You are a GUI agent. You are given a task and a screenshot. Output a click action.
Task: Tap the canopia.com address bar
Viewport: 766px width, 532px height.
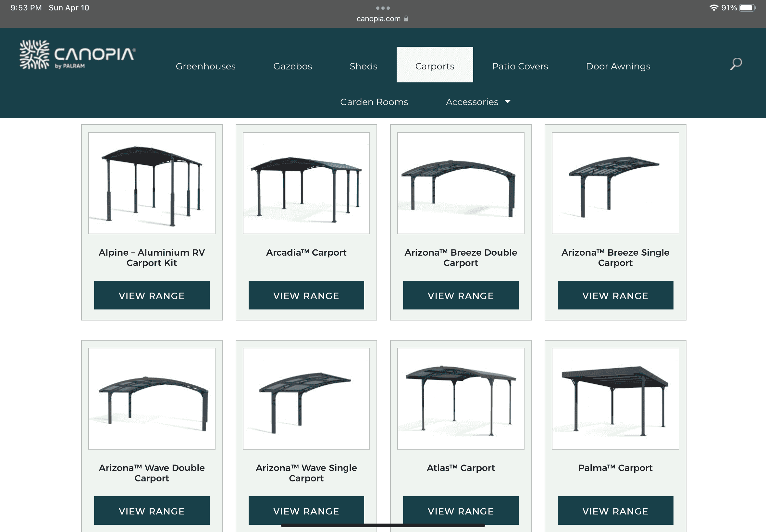pyautogui.click(x=382, y=19)
